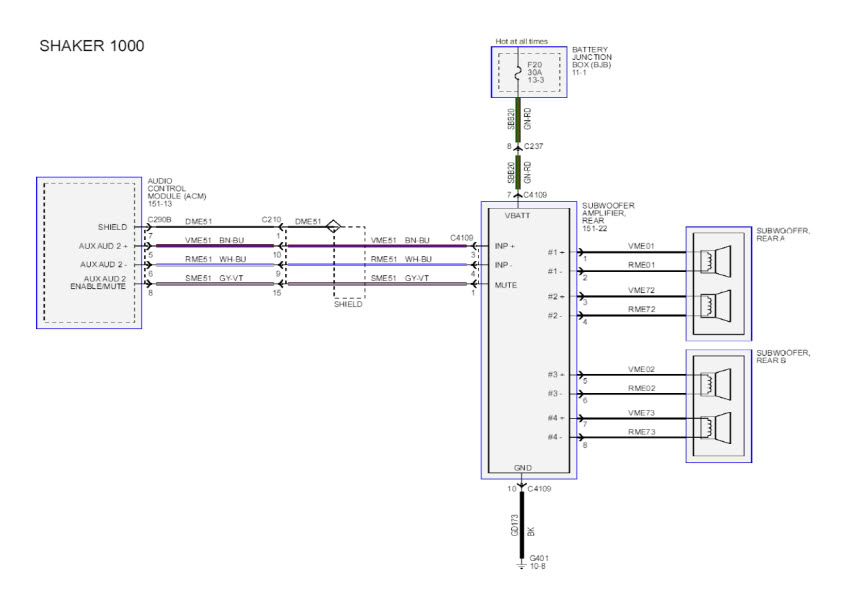
Task: Click the '#1 +' output label
Action: (556, 252)
